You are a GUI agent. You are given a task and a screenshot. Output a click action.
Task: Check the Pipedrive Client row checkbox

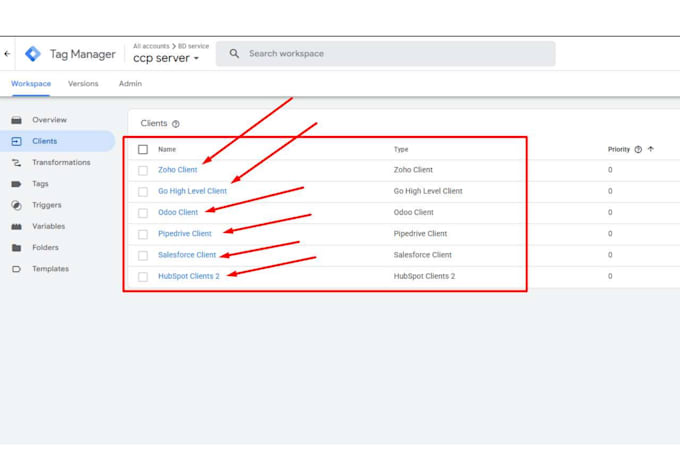click(x=143, y=234)
